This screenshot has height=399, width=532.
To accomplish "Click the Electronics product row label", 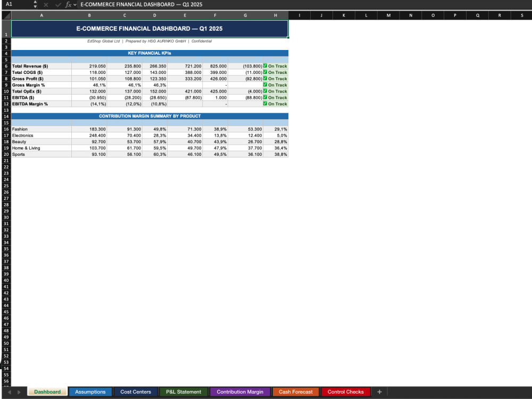I will coord(41,135).
